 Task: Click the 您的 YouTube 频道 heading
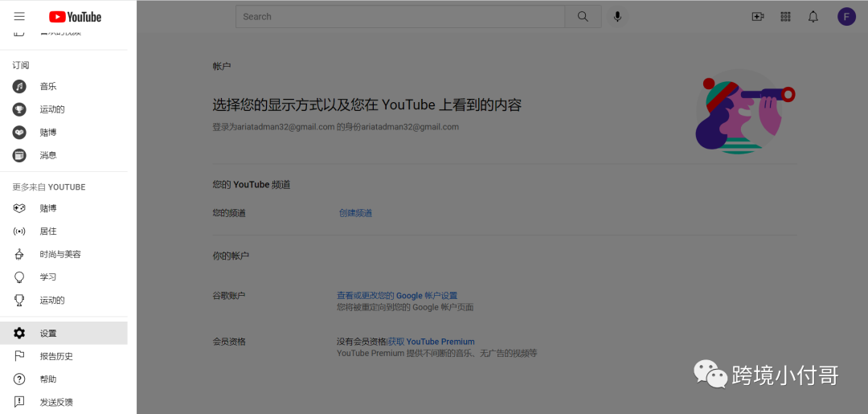pyautogui.click(x=252, y=185)
